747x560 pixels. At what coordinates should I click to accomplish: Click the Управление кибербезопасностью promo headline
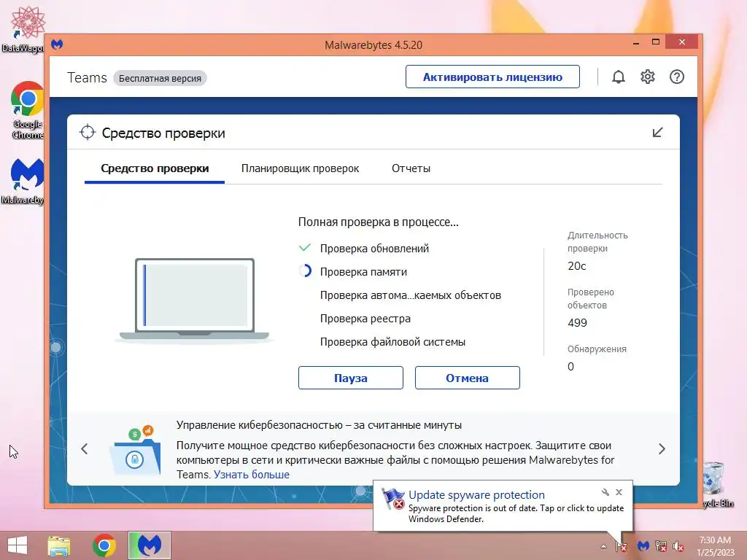click(x=319, y=425)
